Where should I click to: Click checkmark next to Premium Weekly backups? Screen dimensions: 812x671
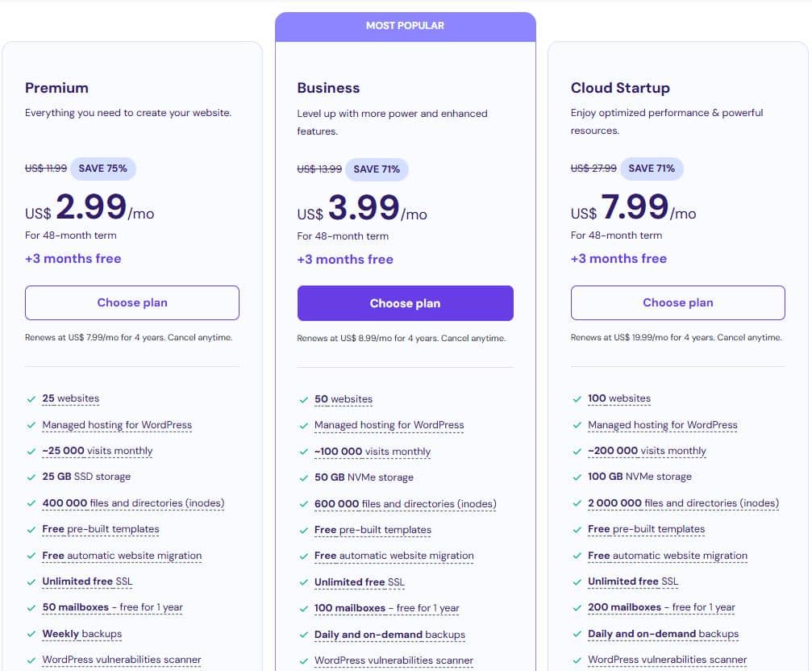tap(31, 634)
